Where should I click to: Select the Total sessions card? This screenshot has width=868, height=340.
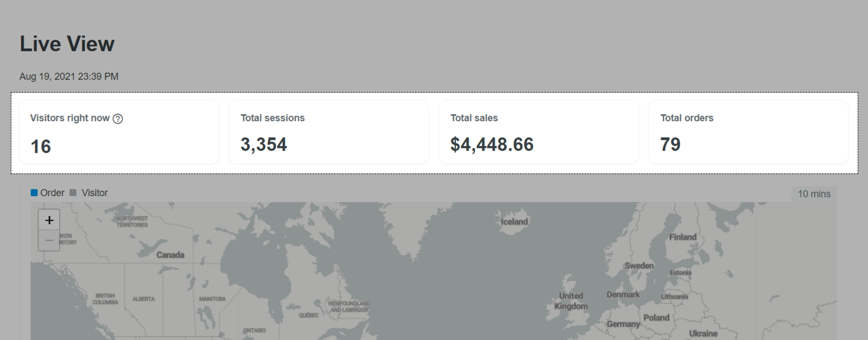pyautogui.click(x=329, y=132)
